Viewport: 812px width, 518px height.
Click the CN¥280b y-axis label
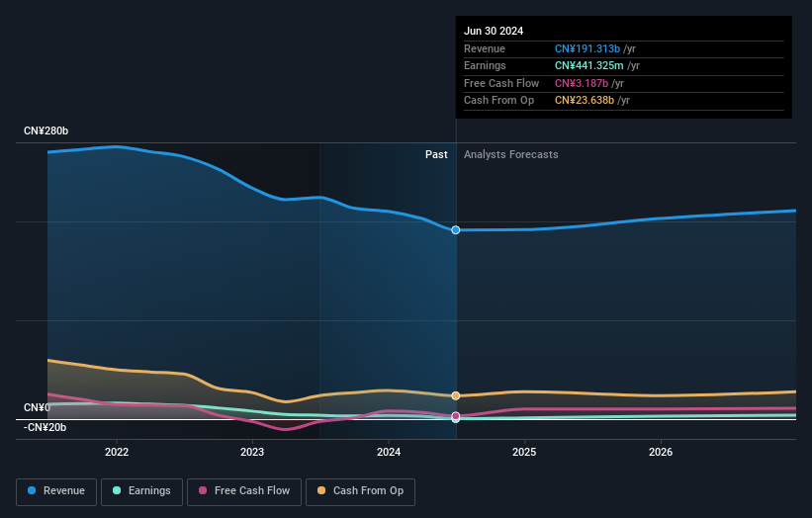(46, 130)
